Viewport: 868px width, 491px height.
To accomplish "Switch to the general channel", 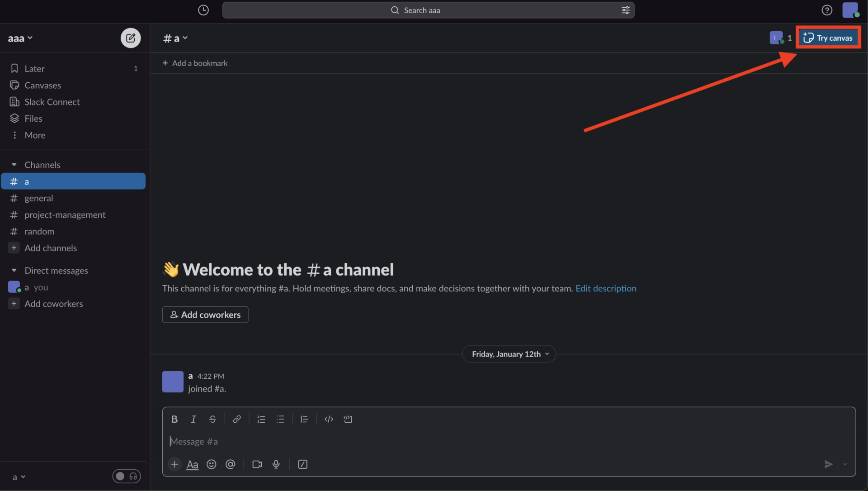I will coord(39,198).
